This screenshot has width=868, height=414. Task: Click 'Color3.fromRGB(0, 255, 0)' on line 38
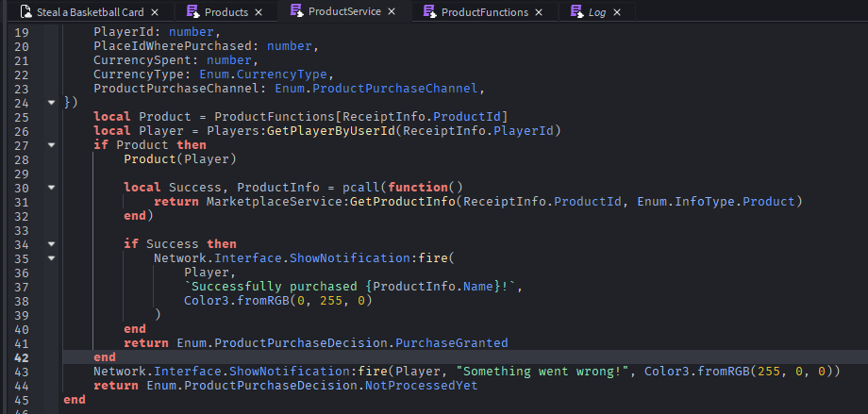[x=278, y=301]
